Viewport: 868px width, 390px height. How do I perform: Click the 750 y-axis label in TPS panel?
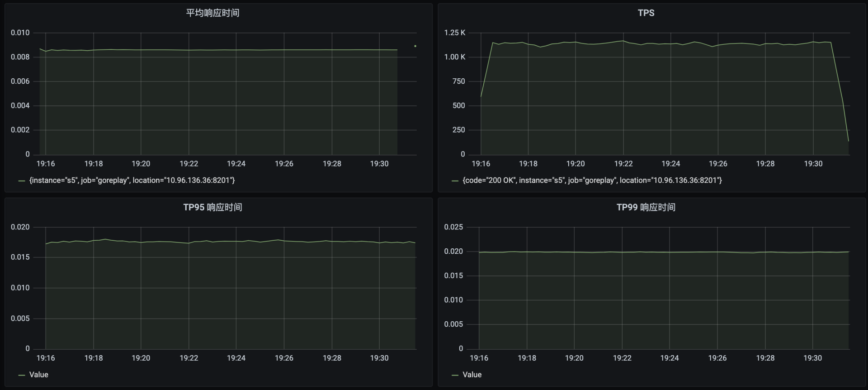[459, 81]
